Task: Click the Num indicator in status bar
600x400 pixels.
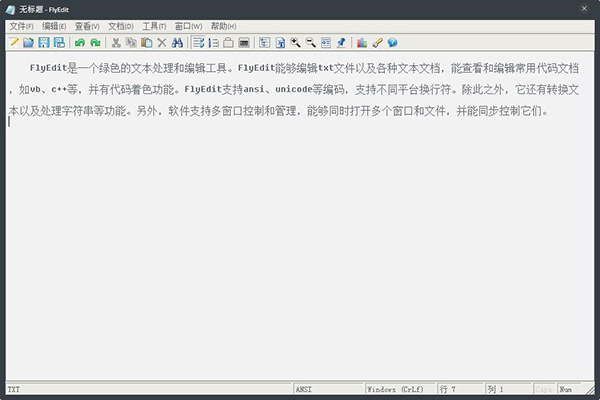Action: (569, 389)
